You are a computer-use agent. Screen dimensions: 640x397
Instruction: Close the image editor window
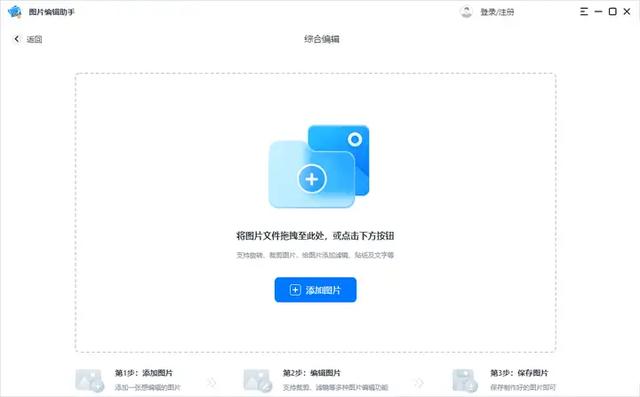pyautogui.click(x=627, y=12)
